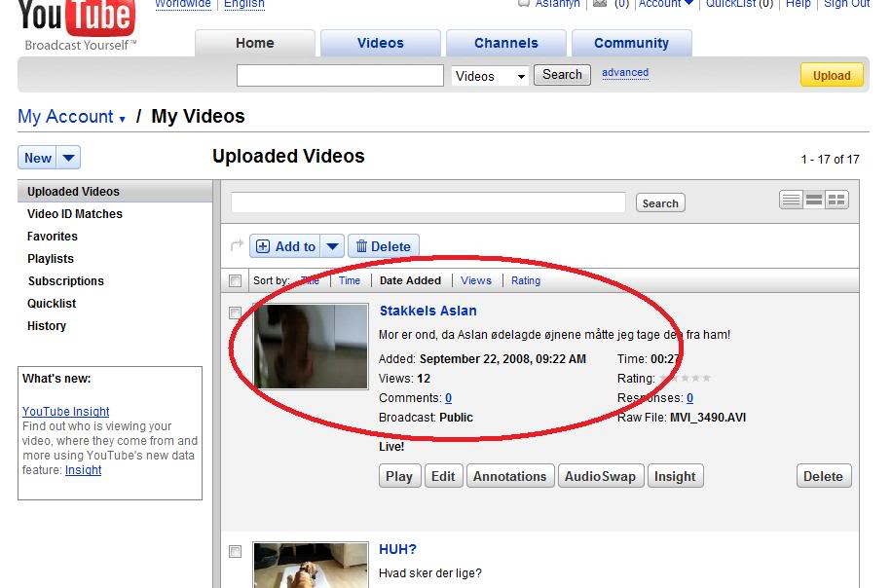Image resolution: width=892 pixels, height=588 pixels.
Task: Click Sign Out
Action: pos(846,4)
